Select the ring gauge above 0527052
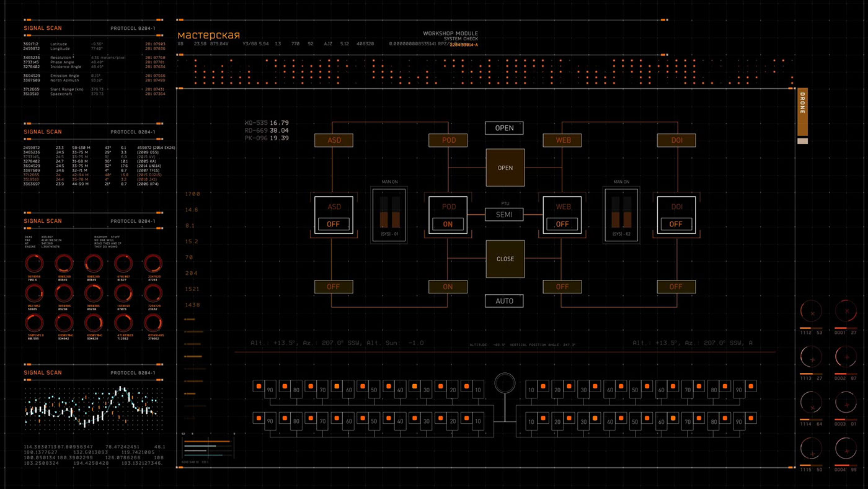 33,293
